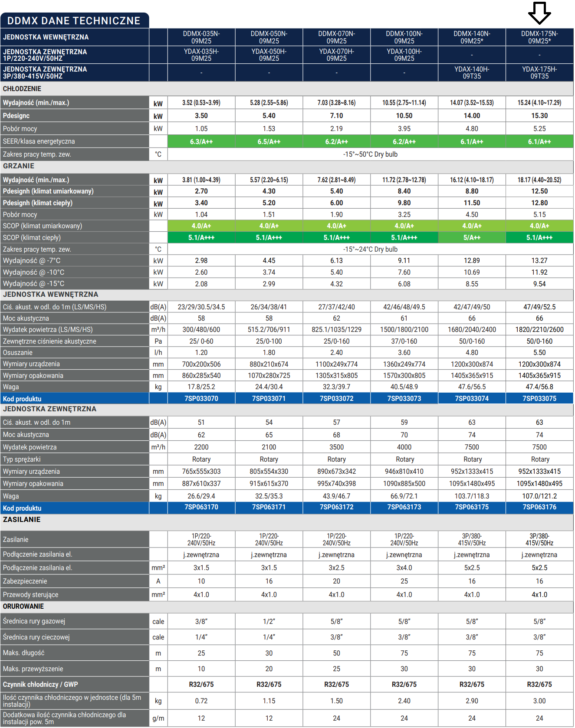Click max elevation value 10
The height and width of the screenshot is (728, 575).
[x=201, y=669]
